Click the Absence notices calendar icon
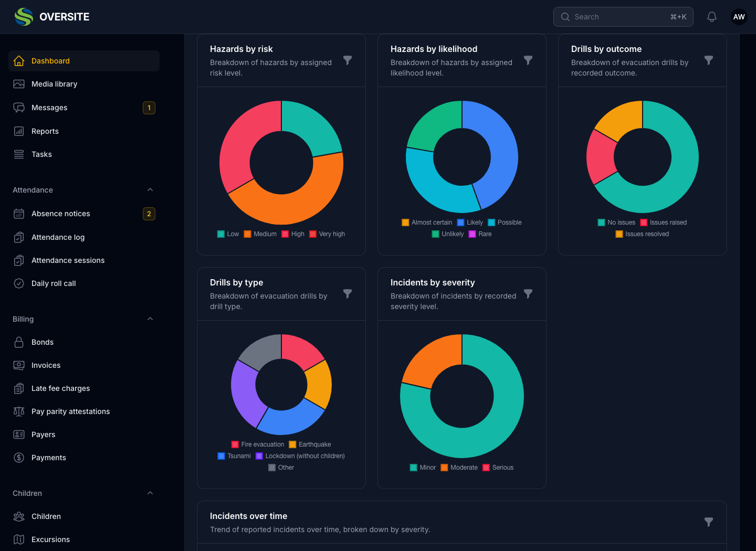Screen dimensions: 756x551 point(19,214)
